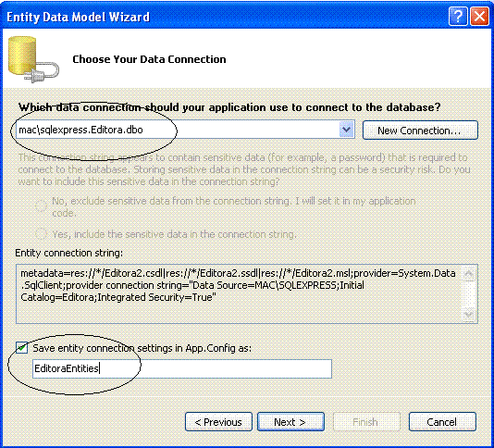Viewport: 494px width, 448px height.
Task: Toggle the Save entity connection settings checkbox
Action: (x=21, y=348)
